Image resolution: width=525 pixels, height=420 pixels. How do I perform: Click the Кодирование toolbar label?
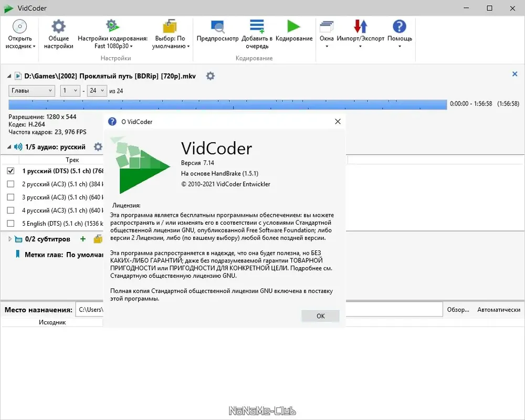294,38
